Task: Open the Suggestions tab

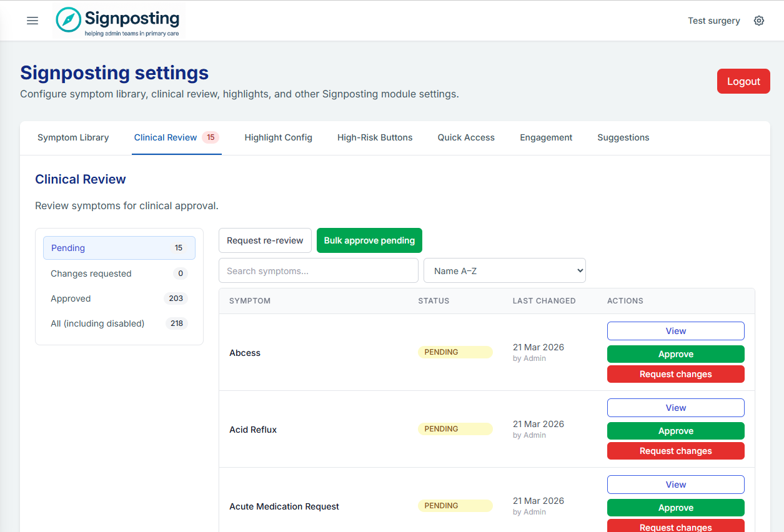Action: (x=623, y=137)
